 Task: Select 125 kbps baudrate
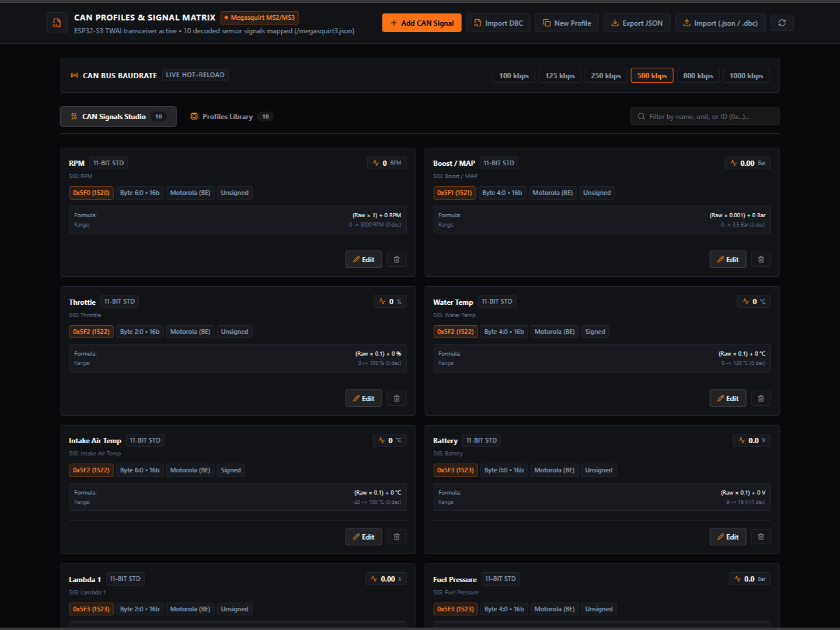pos(560,75)
